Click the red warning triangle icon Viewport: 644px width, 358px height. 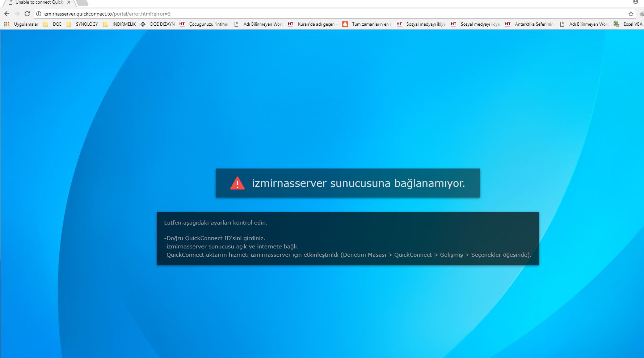pos(237,183)
